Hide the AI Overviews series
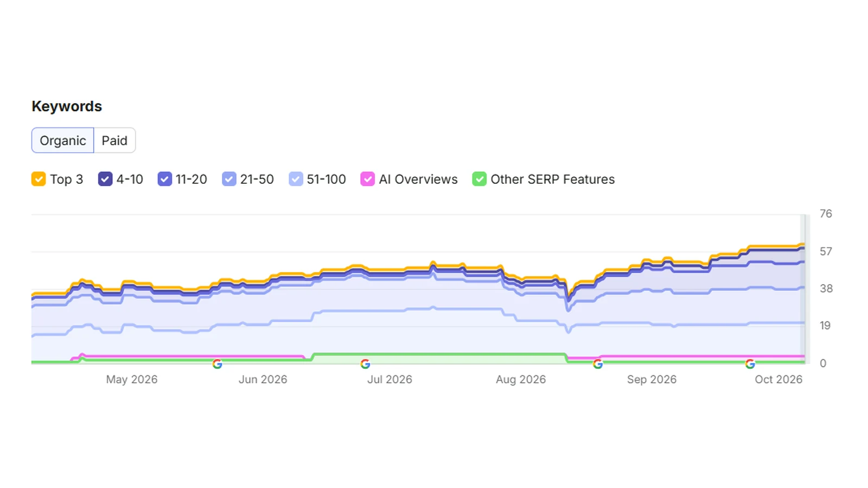The height and width of the screenshot is (488, 868). point(367,179)
